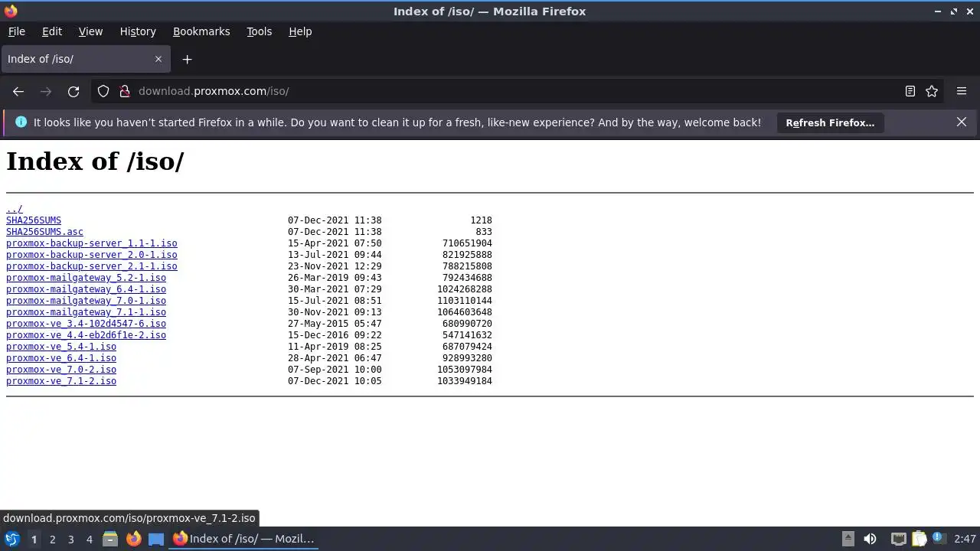980x551 pixels.
Task: Download proxmox-mailgateway_6.4-1.iso
Action: click(86, 289)
